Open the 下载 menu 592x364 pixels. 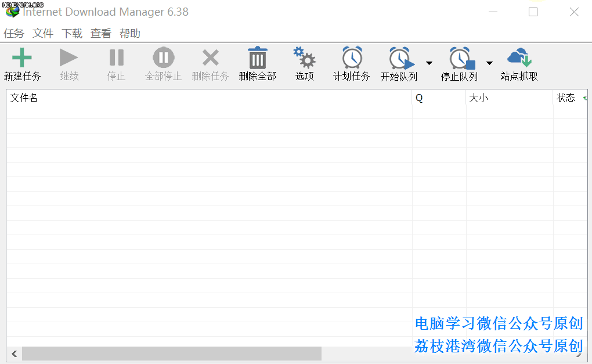click(x=72, y=33)
